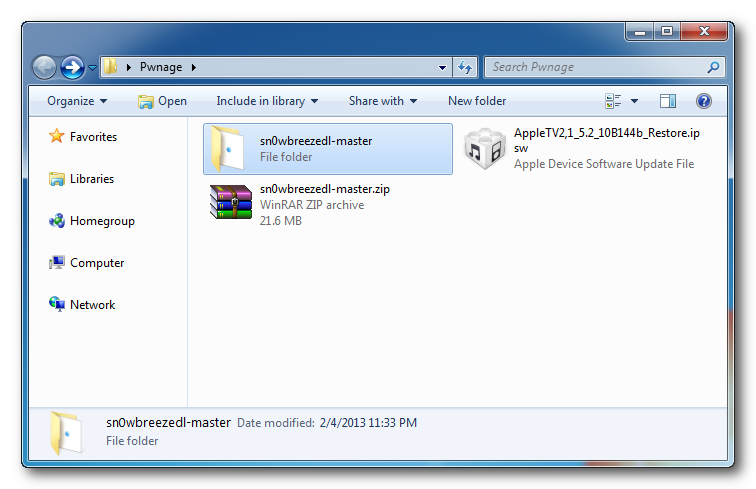Select the sn0wbreezedl-master folder name
This screenshot has width=756, height=489.
(x=316, y=141)
